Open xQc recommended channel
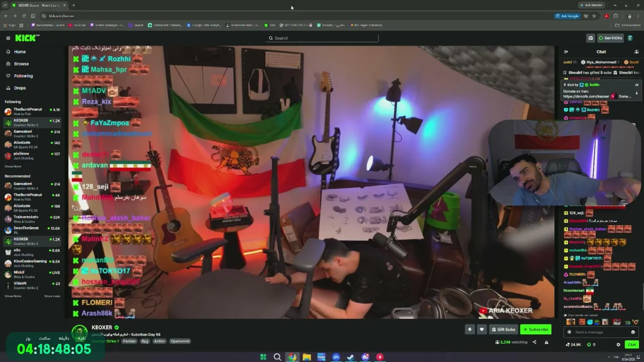 pos(32,252)
